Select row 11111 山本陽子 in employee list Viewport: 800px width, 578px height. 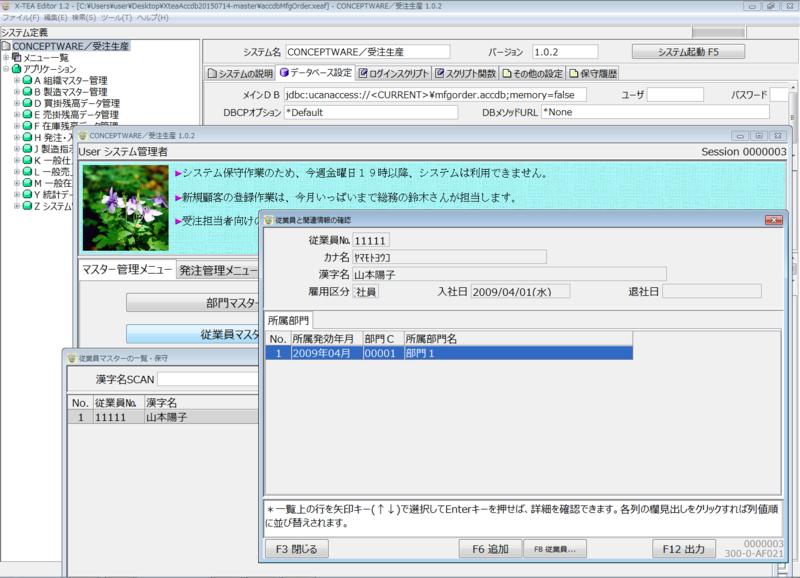pos(163,417)
